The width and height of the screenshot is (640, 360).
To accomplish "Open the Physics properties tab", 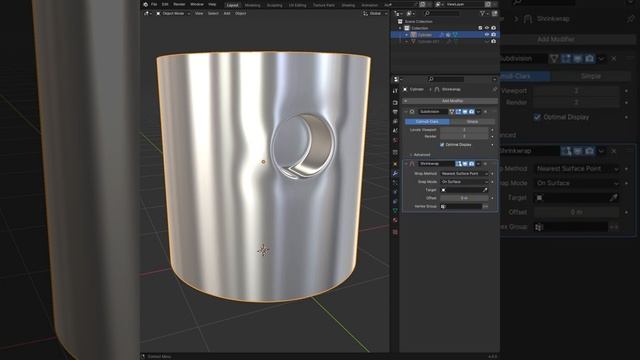I will 395,192.
